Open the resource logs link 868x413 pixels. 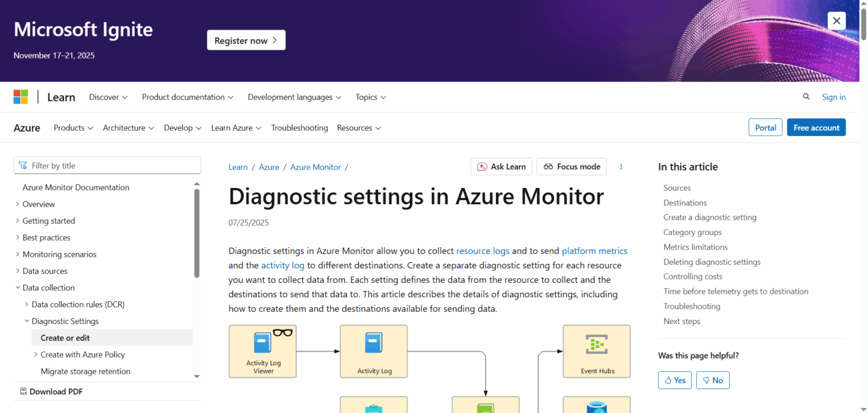point(483,250)
